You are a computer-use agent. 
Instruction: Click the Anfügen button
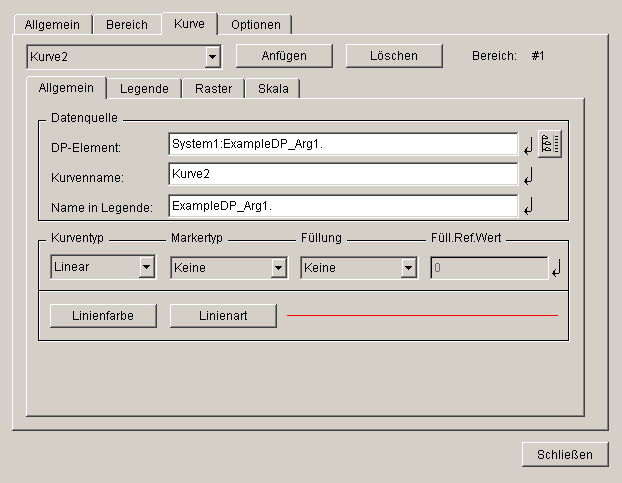(284, 56)
